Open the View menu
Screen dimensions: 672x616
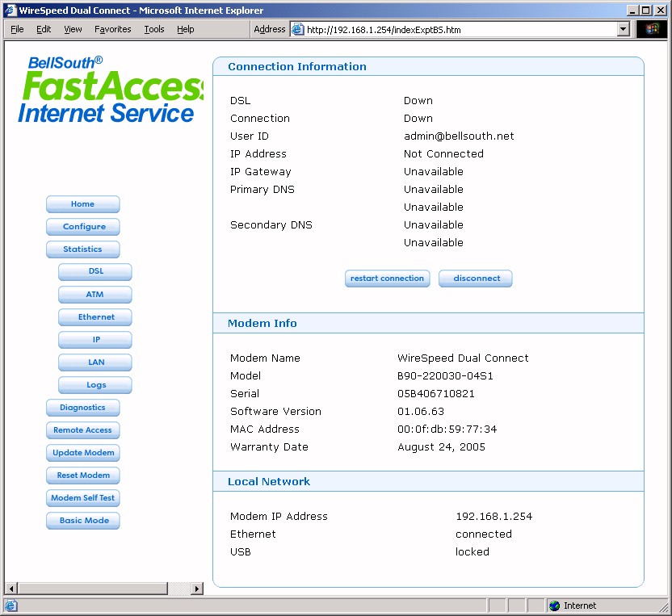(73, 29)
